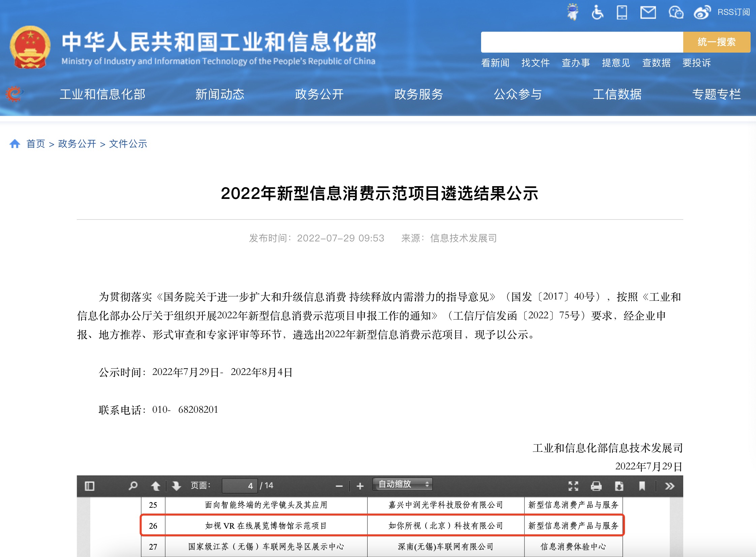The height and width of the screenshot is (557, 756).
Task: Click the WeChat icon in header
Action: click(x=675, y=12)
